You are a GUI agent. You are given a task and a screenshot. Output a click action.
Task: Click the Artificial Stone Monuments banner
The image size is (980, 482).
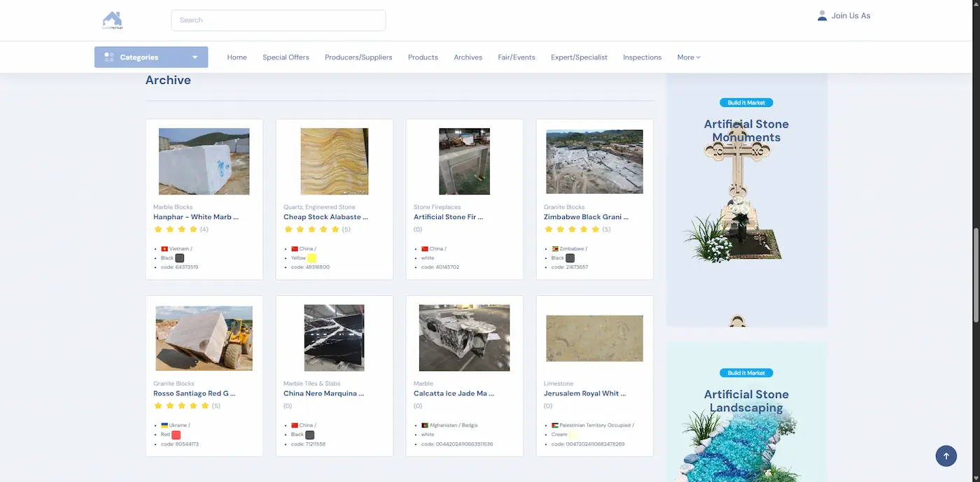coord(746,199)
